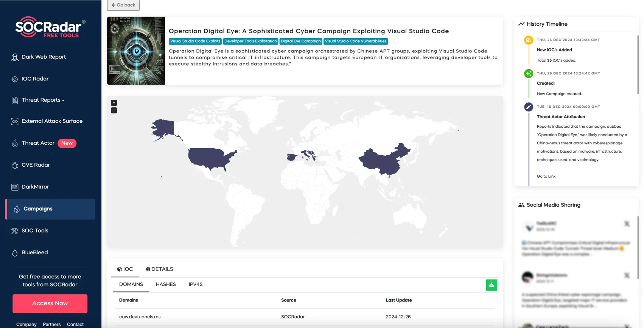This screenshot has width=644, height=328.
Task: Click the External Attack Surface eye icon
Action: point(15,121)
